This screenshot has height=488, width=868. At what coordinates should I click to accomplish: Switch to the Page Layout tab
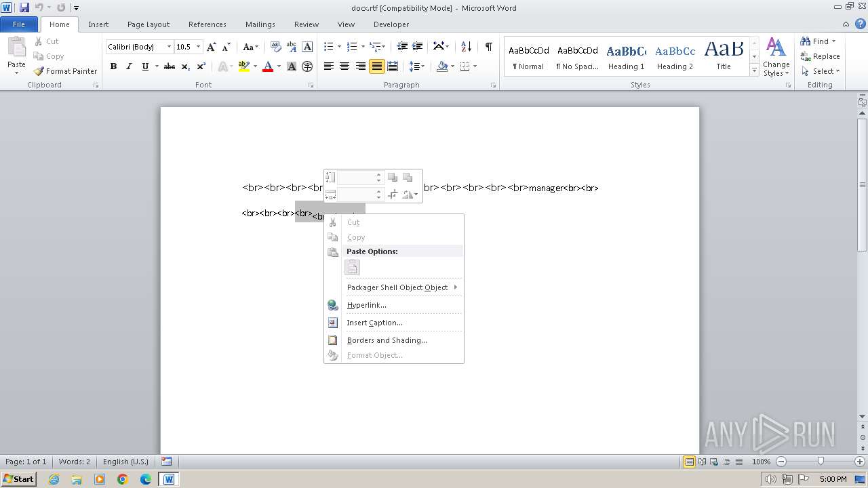[x=149, y=24]
